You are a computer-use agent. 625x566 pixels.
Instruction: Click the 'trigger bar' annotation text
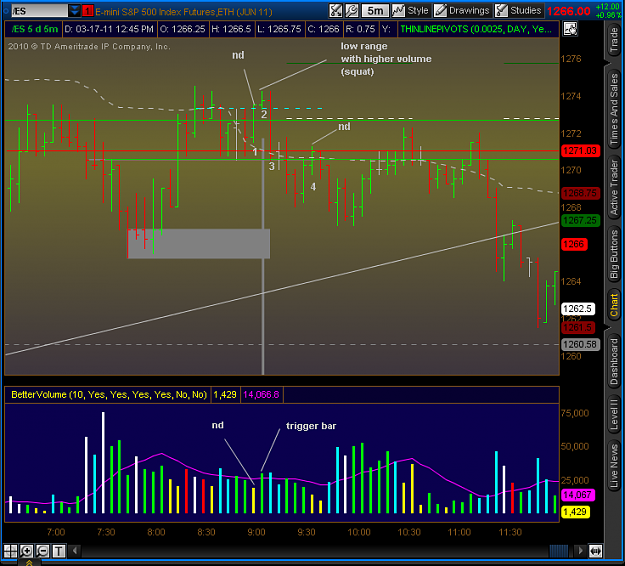pos(311,426)
